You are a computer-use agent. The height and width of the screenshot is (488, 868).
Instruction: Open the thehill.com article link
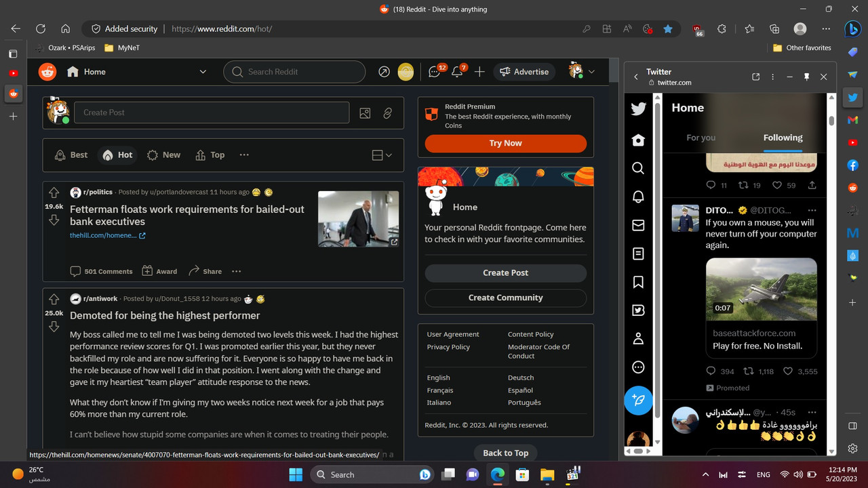102,235
